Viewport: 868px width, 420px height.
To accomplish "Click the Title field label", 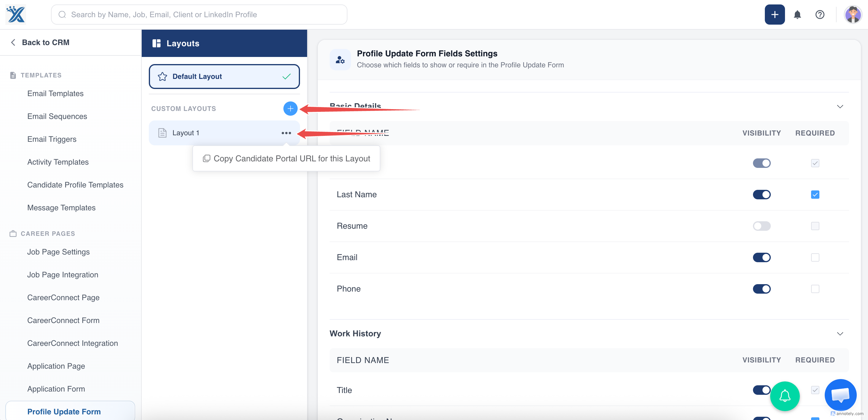I will point(344,390).
